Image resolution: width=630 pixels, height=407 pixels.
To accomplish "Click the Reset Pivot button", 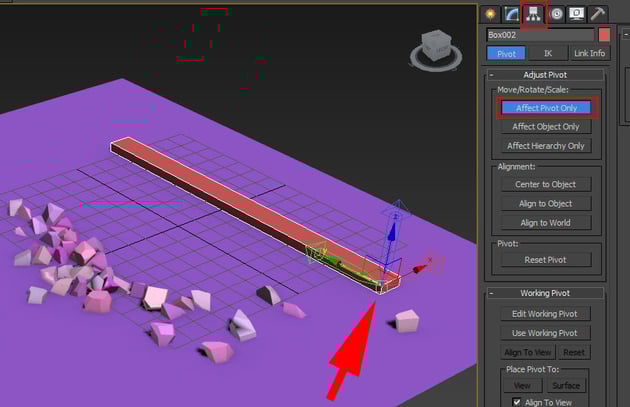I will coord(545,259).
